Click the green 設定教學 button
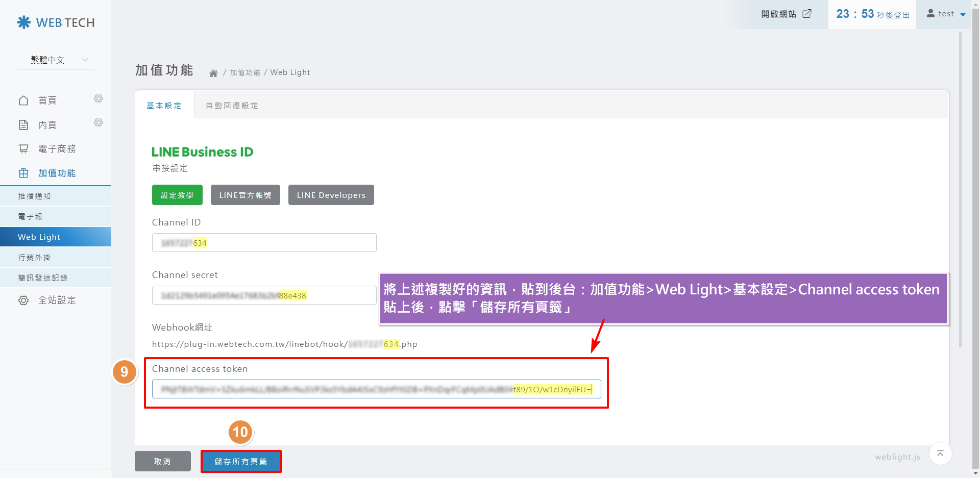Image resolution: width=980 pixels, height=478 pixels. (x=177, y=195)
